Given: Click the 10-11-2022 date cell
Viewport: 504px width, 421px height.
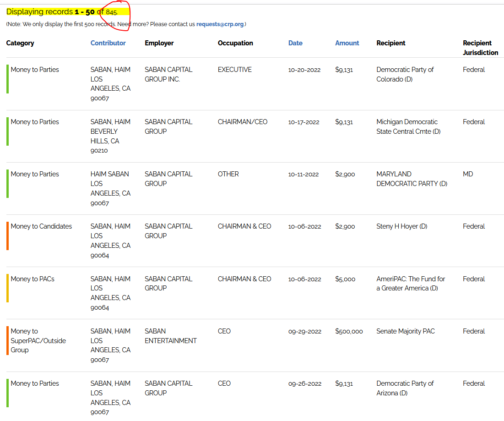Looking at the screenshot, I should [303, 175].
